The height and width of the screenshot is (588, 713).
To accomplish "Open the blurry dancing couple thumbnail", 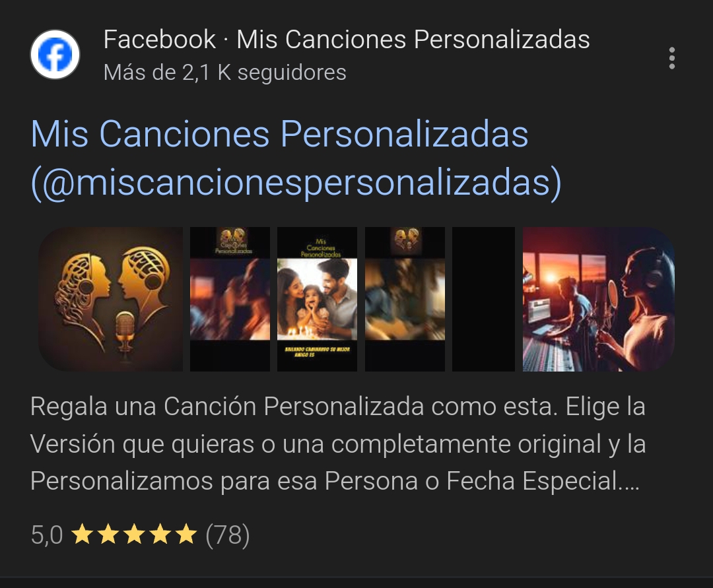I will 230,299.
